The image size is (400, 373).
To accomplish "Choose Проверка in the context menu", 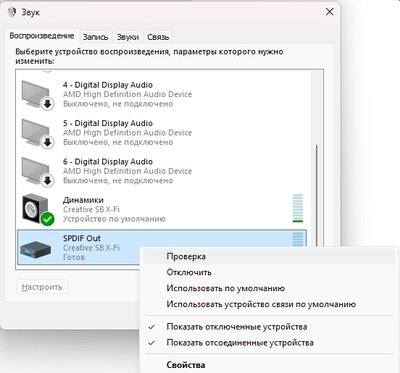I will (x=269, y=257).
